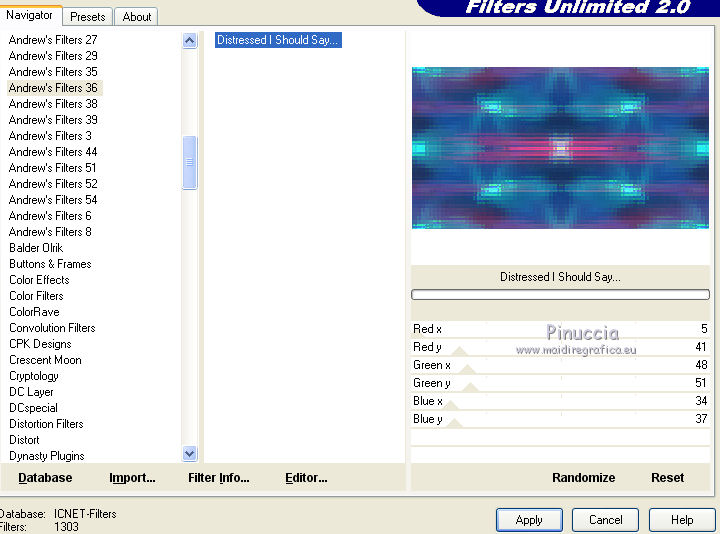Randomize the filter settings
This screenshot has height=534, width=720.
click(583, 478)
